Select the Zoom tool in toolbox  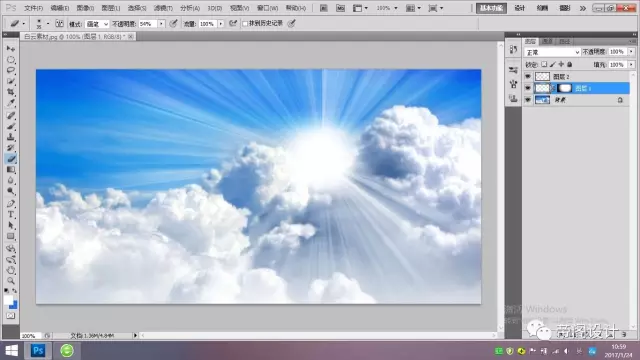[x=11, y=281]
